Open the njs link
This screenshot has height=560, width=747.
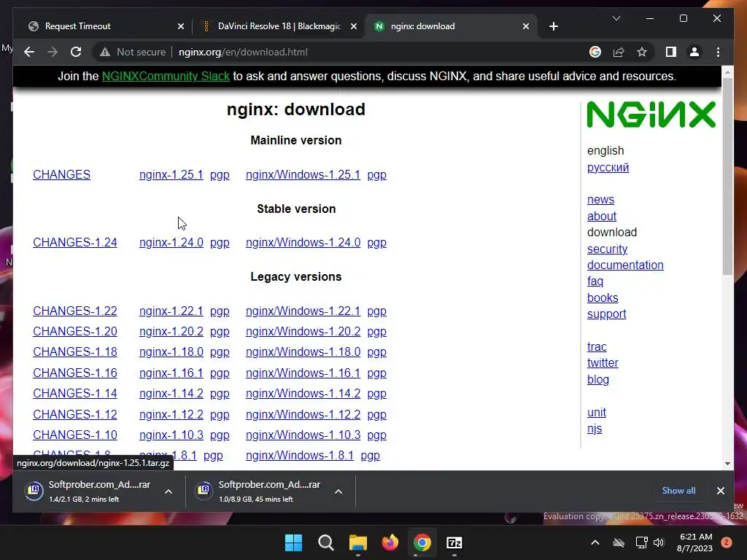(595, 429)
